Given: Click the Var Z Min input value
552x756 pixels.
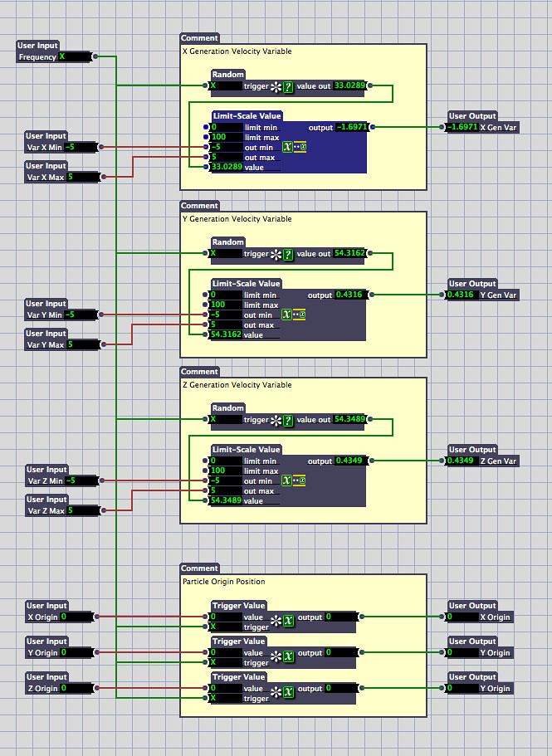Looking at the screenshot, I should coord(81,480).
